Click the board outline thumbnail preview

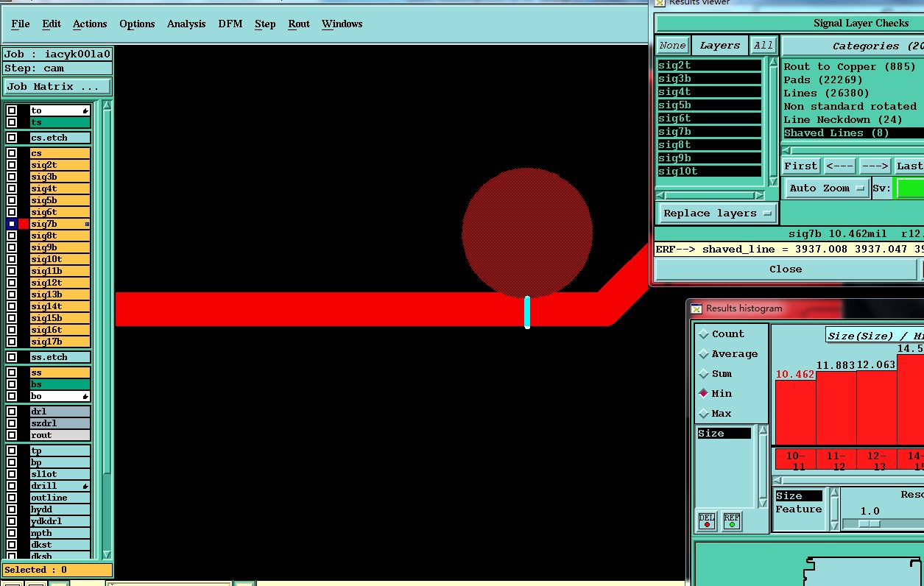coord(861,571)
